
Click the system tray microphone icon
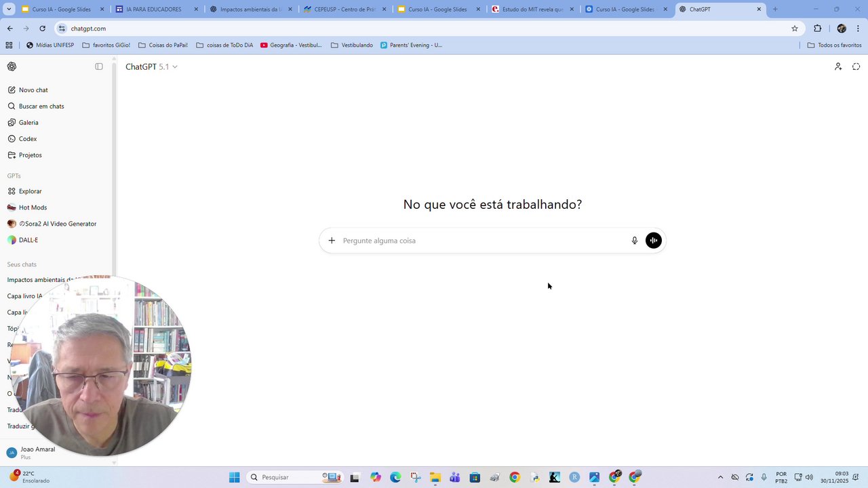[764, 477]
